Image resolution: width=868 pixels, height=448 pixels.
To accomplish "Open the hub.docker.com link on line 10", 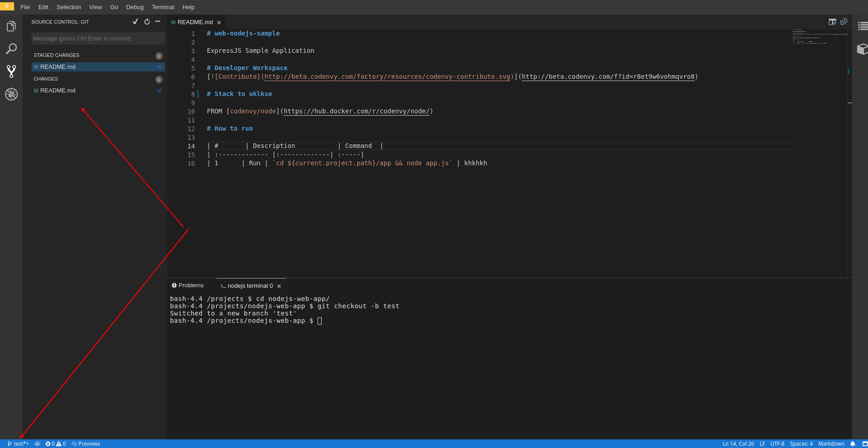I will point(357,111).
